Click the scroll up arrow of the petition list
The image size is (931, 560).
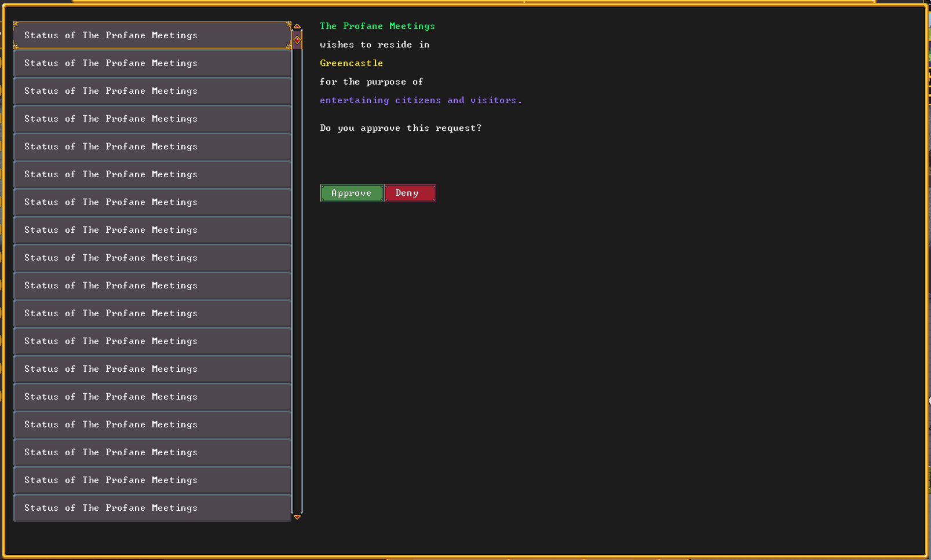click(x=297, y=26)
